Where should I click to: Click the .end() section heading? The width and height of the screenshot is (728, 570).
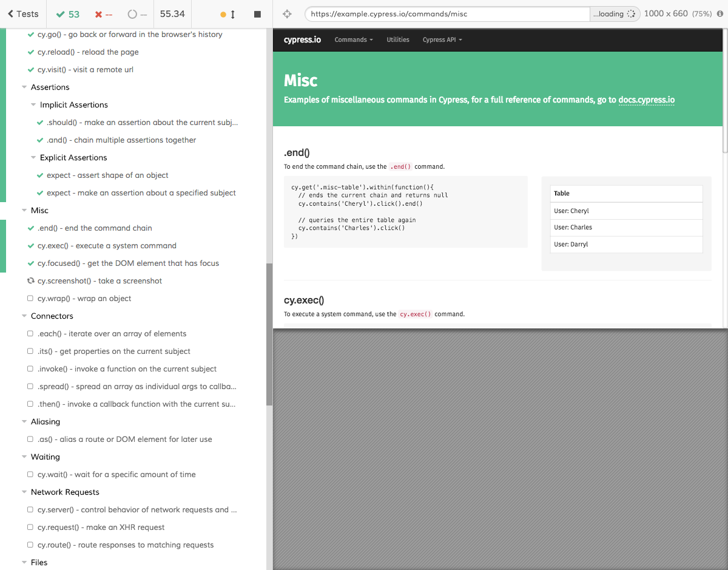tap(297, 153)
